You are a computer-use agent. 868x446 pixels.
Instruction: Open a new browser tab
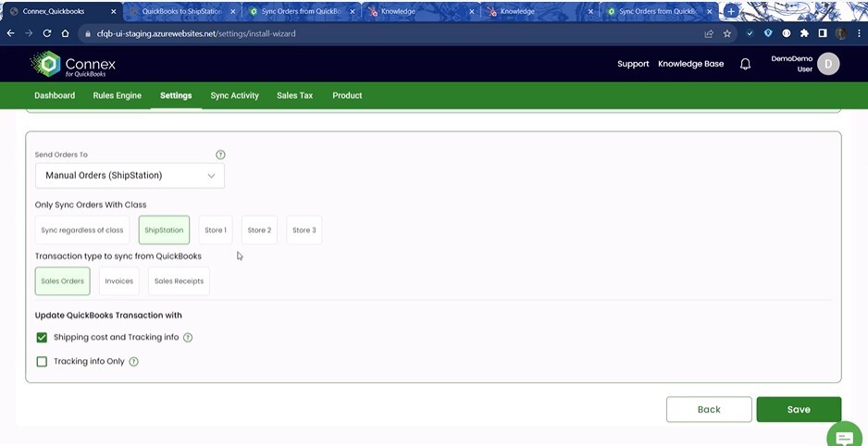pyautogui.click(x=731, y=11)
